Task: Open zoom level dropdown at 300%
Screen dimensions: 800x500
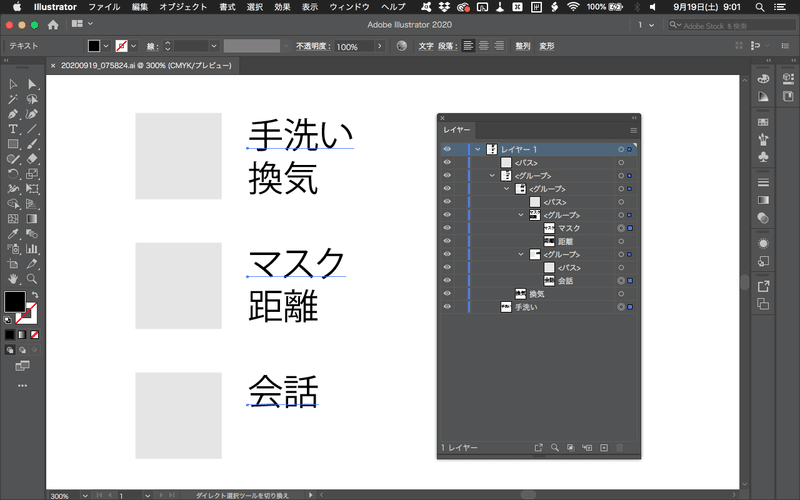Action: pos(85,495)
